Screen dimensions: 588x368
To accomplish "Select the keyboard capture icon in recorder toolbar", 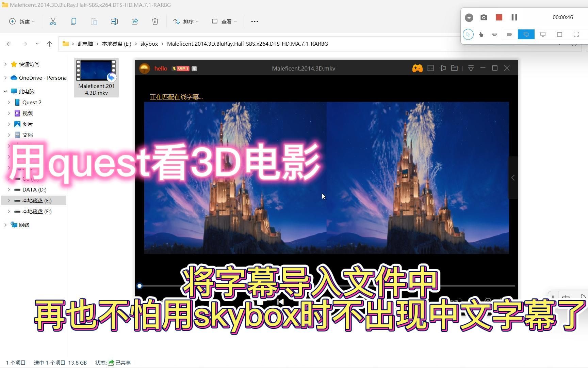I will 494,34.
